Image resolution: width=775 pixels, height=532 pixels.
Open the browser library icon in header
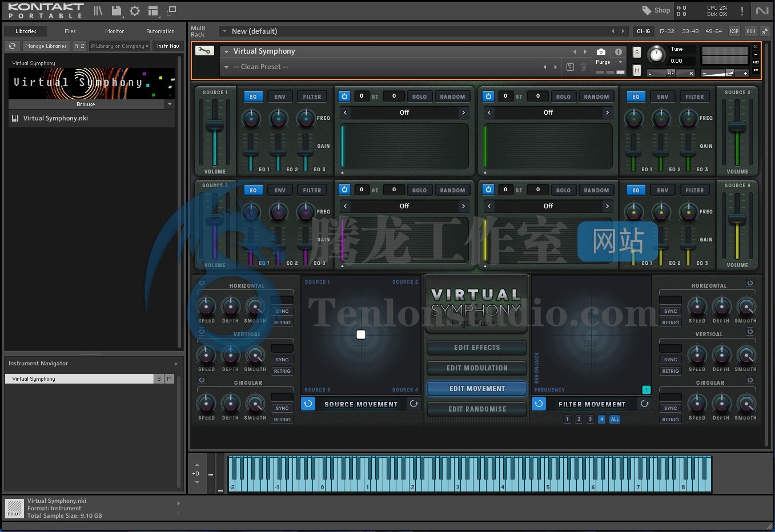point(98,11)
